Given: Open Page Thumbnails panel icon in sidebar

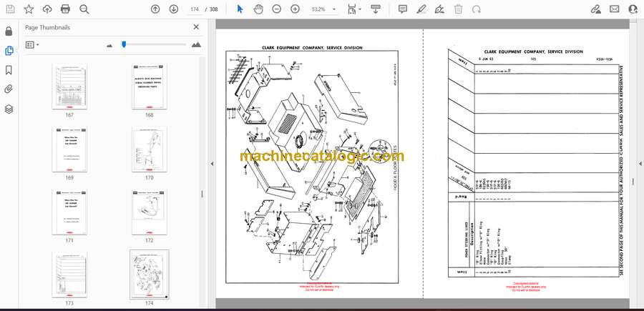Looking at the screenshot, I should tap(9, 51).
